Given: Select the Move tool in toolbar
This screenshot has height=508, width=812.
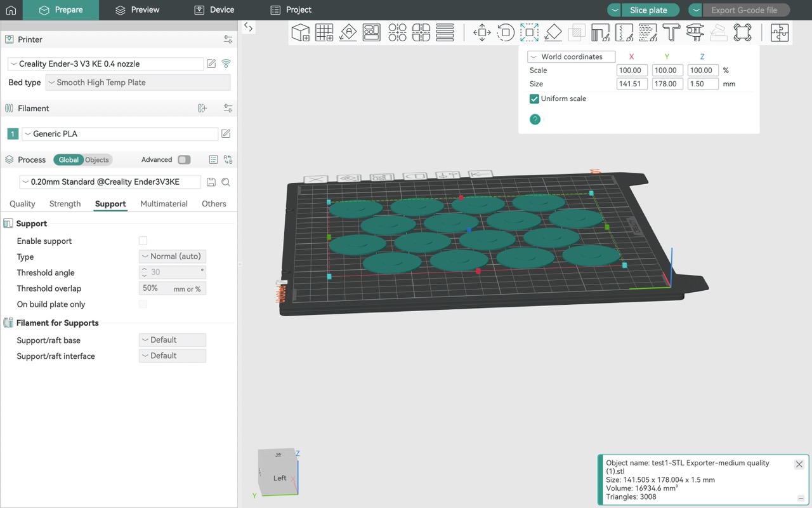Looking at the screenshot, I should [482, 32].
